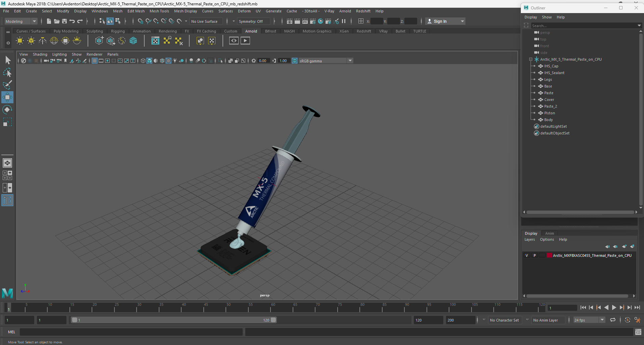This screenshot has height=345, width=644.
Task: Open the Mesh Tools menu
Action: click(x=159, y=11)
